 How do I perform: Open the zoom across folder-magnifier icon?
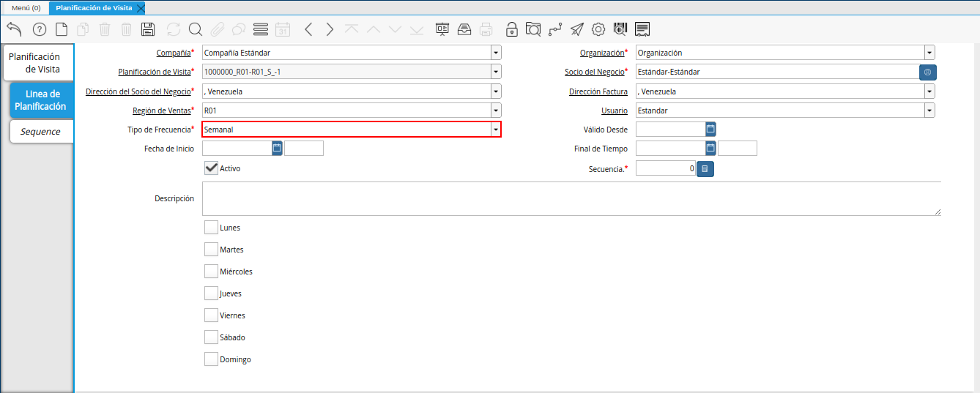coord(533,29)
